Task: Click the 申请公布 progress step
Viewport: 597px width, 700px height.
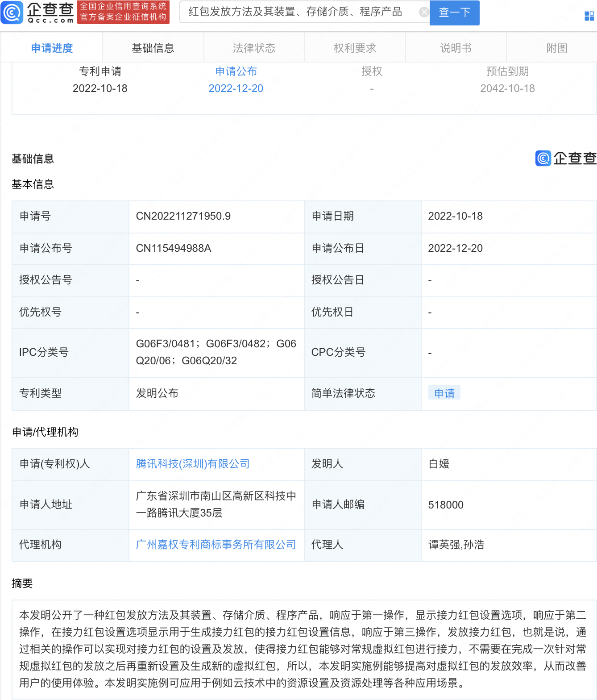Action: tap(236, 71)
